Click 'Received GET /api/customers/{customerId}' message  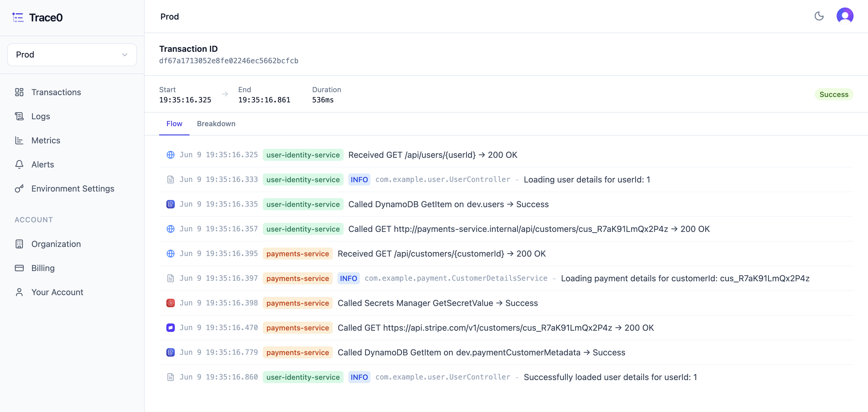tap(442, 254)
